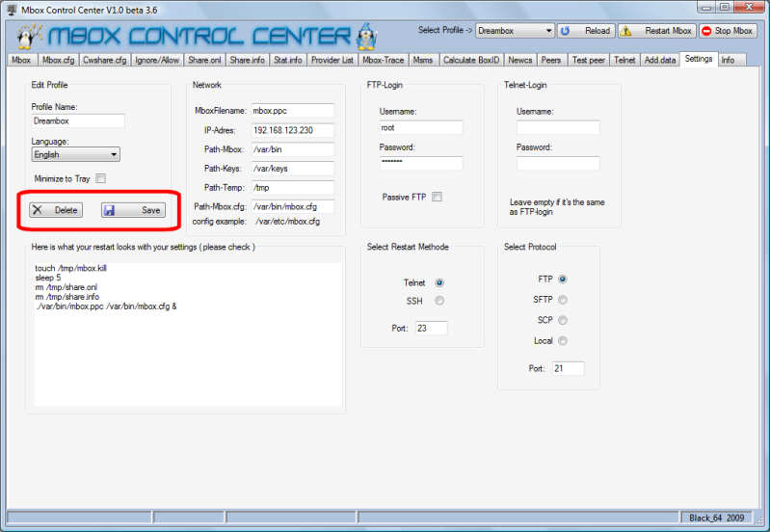This screenshot has height=532, width=770.
Task: Click the Reload button
Action: (x=587, y=31)
